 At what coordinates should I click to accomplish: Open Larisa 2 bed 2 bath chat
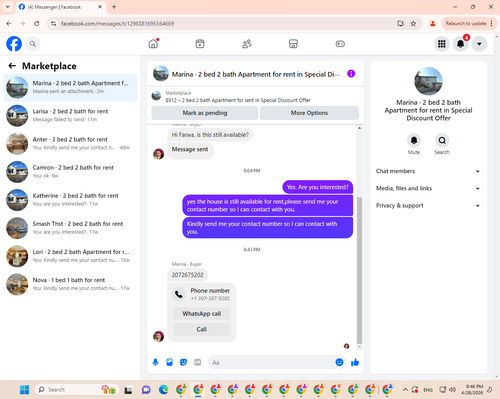[70, 115]
